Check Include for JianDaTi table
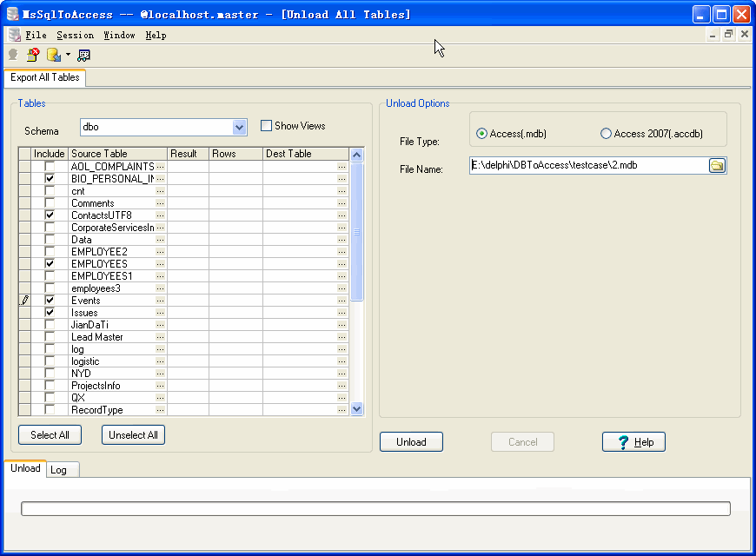The image size is (756, 556). tap(50, 325)
